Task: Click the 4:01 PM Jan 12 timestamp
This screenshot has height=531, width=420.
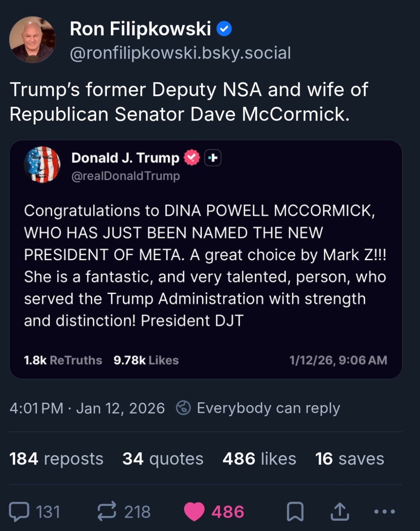Action: click(87, 408)
